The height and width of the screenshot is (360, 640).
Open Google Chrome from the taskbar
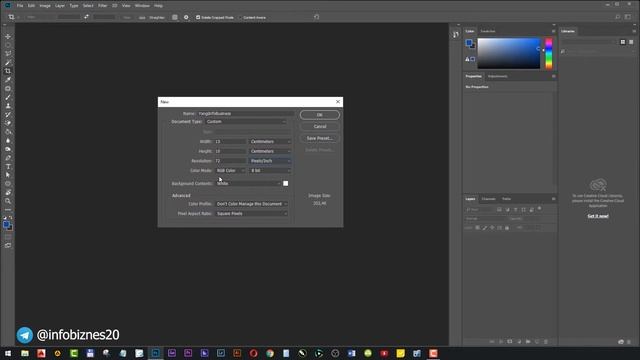270,353
